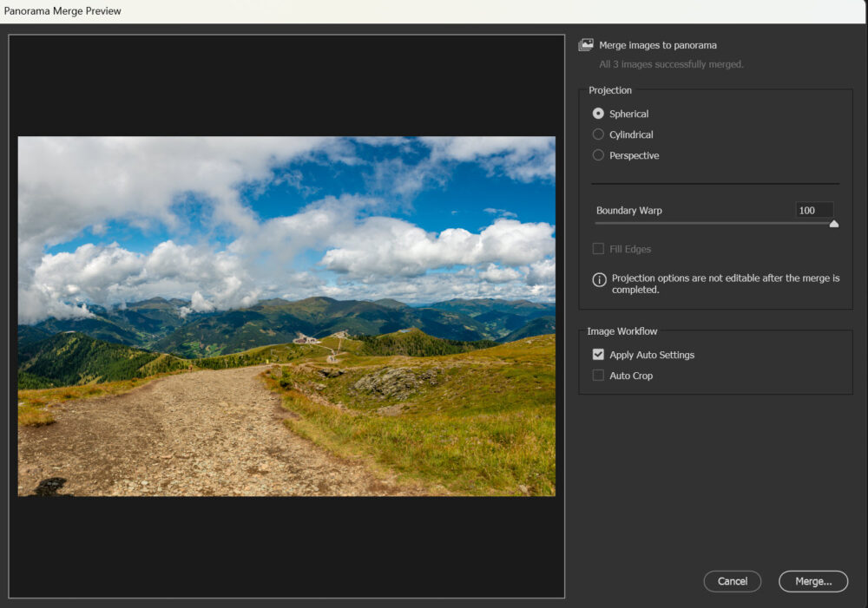Image resolution: width=868 pixels, height=608 pixels.
Task: Click the Boundary Warp value field
Action: 814,210
